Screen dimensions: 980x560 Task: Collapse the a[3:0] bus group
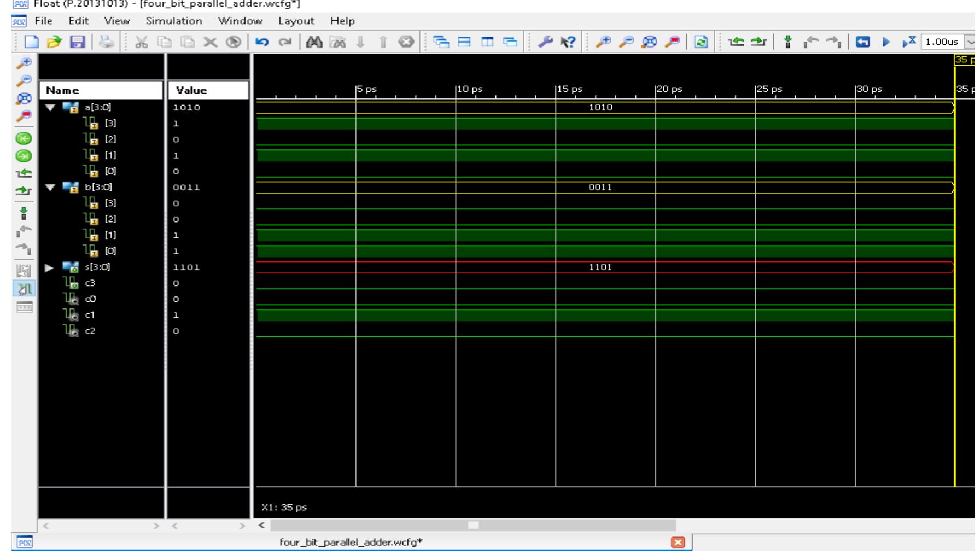[51, 108]
